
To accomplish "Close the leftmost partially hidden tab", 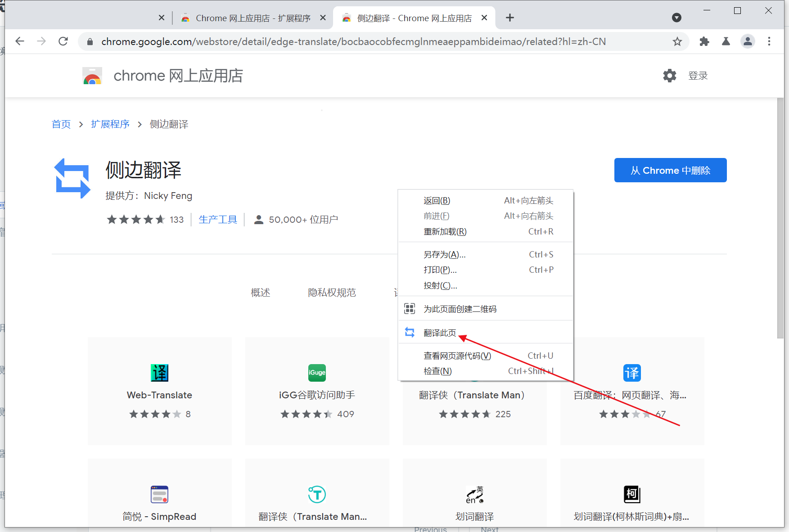I will [x=162, y=18].
